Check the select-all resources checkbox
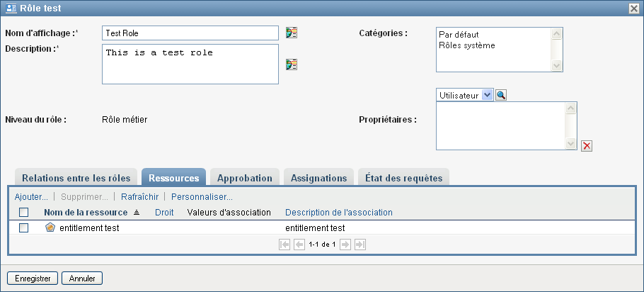 [x=24, y=212]
